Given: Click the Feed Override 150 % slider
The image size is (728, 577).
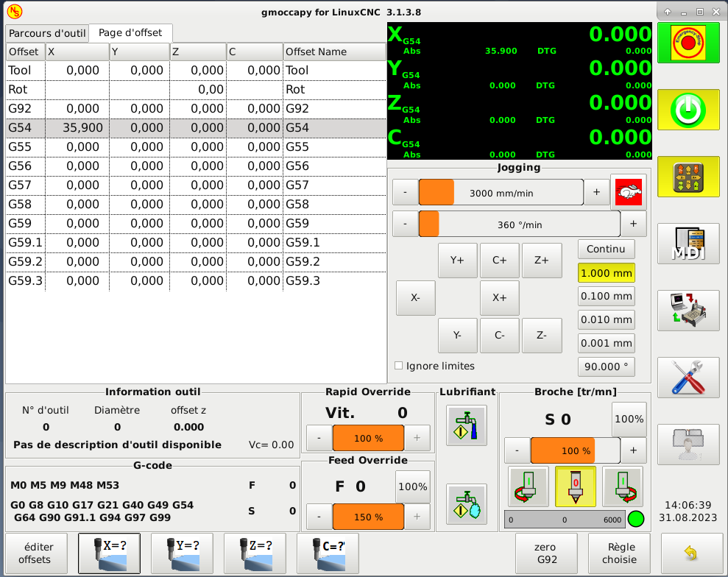Looking at the screenshot, I should [x=368, y=517].
